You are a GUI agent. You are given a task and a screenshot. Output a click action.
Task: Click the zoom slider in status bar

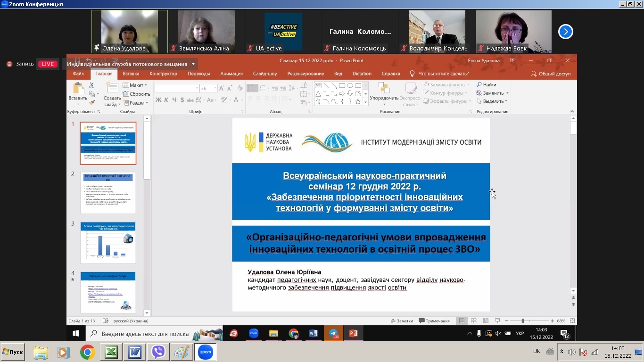tap(522, 321)
